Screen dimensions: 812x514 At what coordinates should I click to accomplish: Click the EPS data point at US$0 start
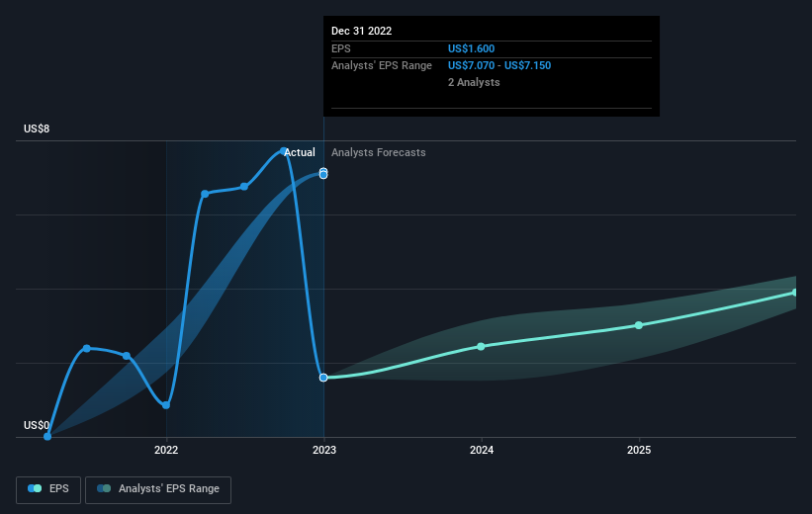pyautogui.click(x=47, y=436)
